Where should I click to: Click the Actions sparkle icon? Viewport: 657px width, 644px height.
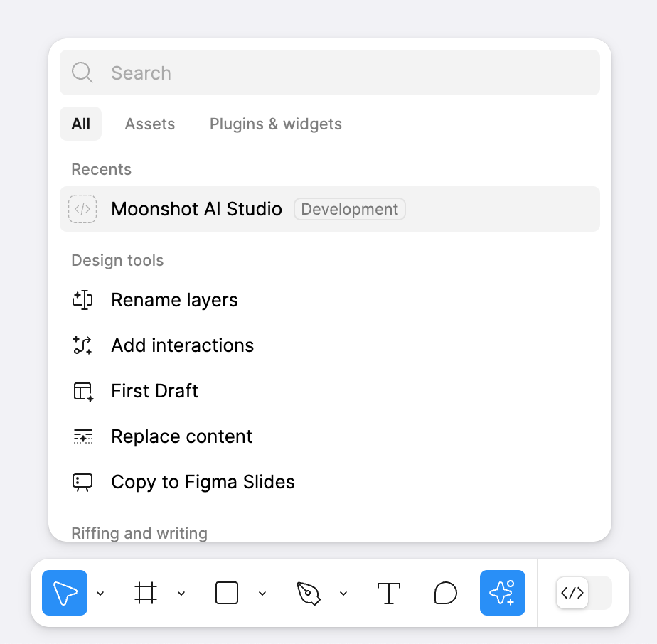click(x=503, y=592)
